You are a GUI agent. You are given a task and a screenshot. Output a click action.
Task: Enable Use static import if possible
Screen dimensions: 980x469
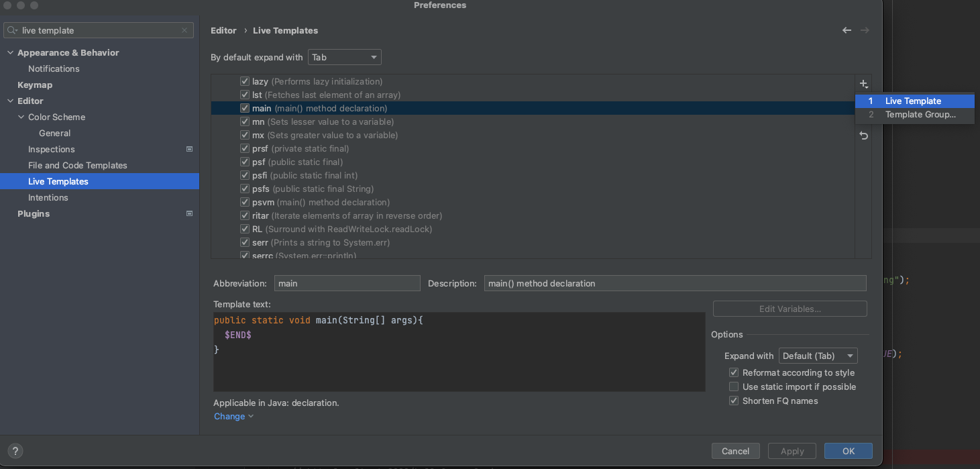click(x=734, y=386)
